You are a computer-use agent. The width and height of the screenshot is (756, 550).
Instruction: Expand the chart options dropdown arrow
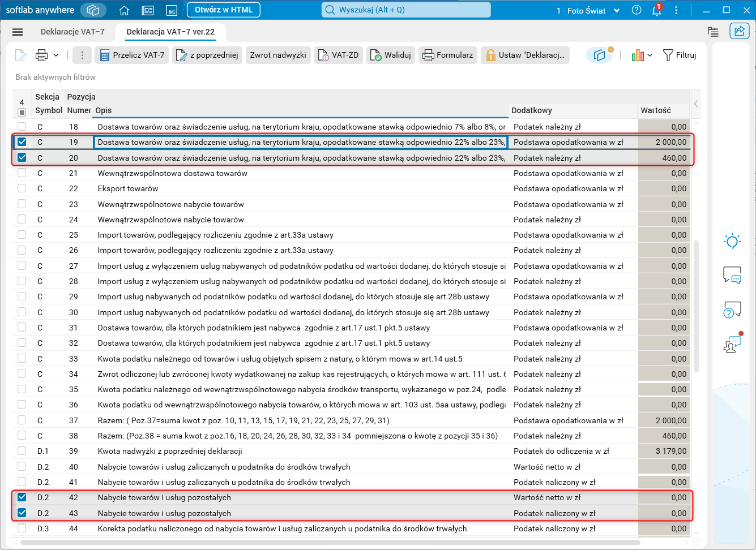point(650,55)
